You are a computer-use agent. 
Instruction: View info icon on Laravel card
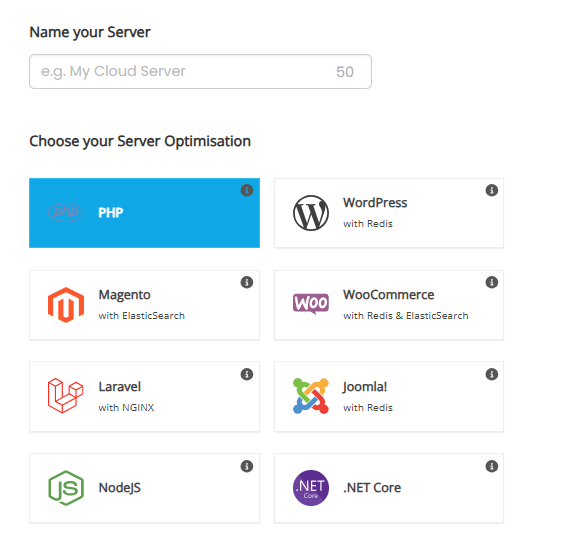click(x=247, y=374)
